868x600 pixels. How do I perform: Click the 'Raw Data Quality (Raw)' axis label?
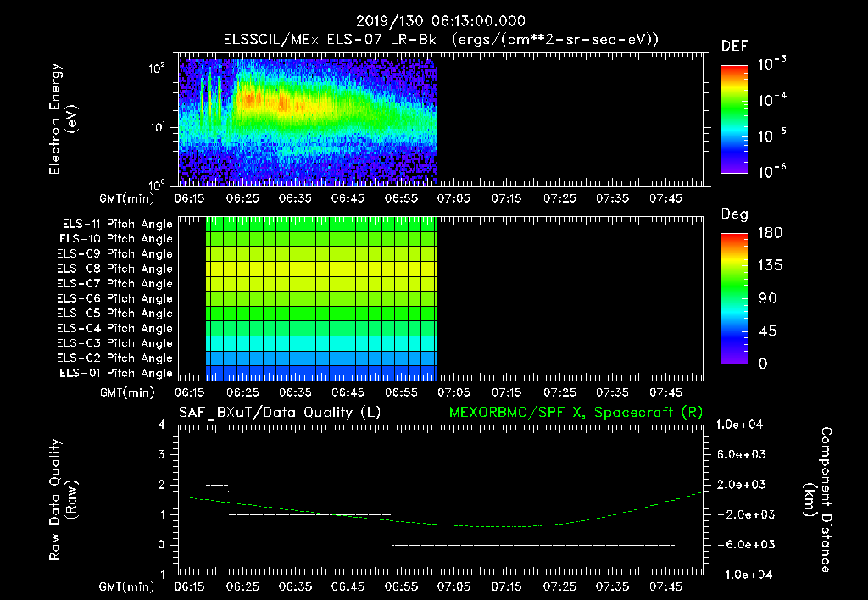pyautogui.click(x=63, y=500)
